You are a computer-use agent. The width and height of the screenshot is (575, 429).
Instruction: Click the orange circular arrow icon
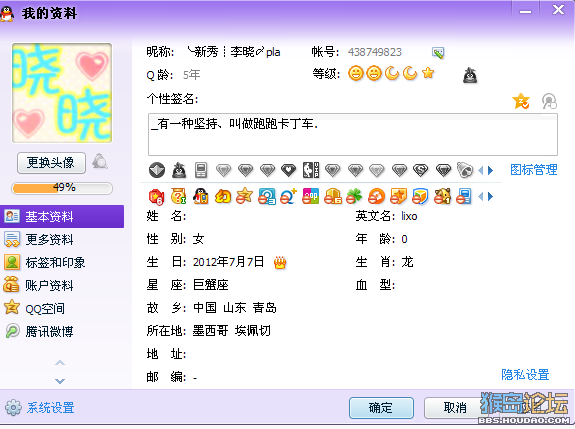(377, 197)
